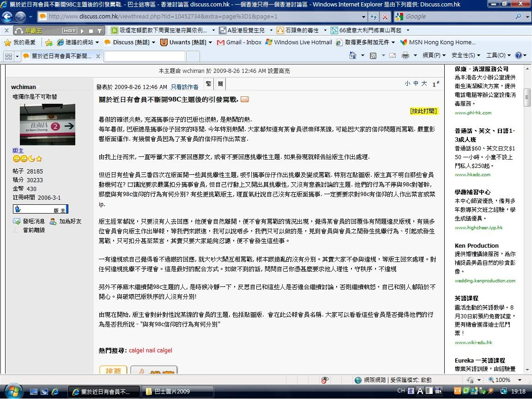
Task: Set font size to 中
Action: [416, 83]
